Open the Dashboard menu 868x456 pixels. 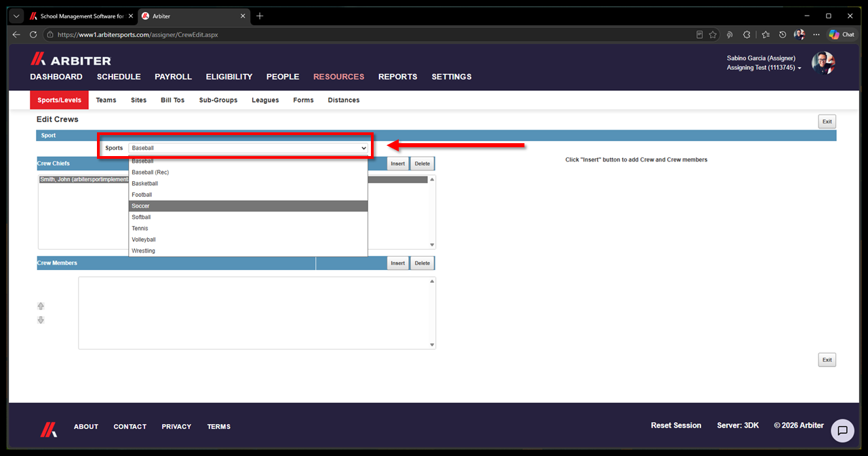click(x=56, y=77)
